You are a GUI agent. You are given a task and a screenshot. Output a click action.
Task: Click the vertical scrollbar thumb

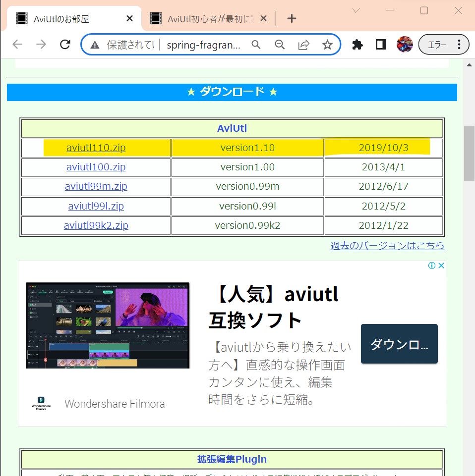click(469, 154)
